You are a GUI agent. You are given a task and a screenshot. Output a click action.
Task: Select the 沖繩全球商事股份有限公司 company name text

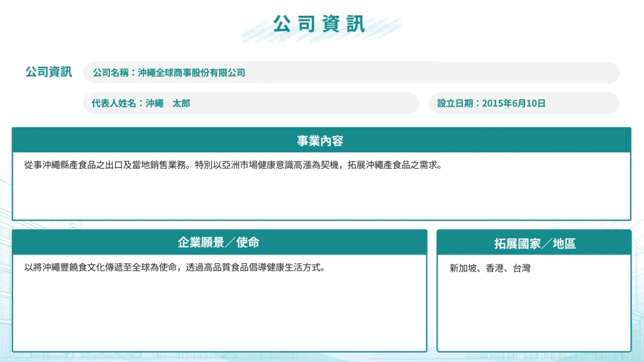coord(191,73)
